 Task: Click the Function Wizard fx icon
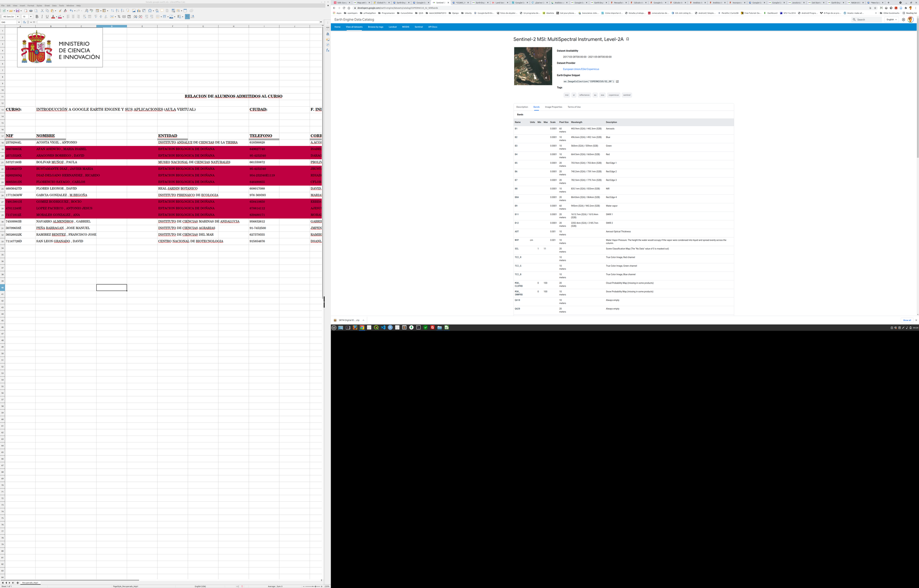[24, 22]
